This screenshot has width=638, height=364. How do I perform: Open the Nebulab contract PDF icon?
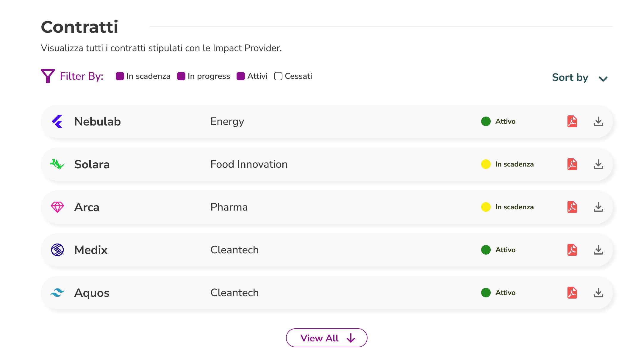(572, 121)
